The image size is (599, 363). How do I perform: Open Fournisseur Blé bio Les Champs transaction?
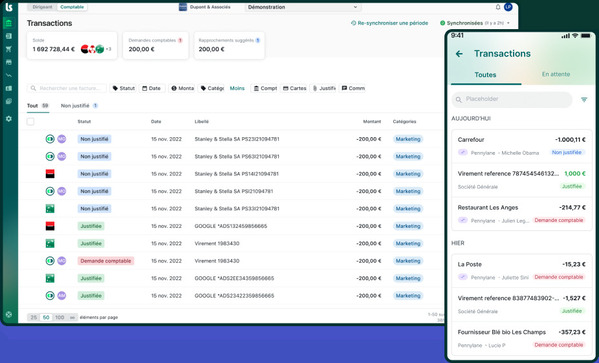521,339
